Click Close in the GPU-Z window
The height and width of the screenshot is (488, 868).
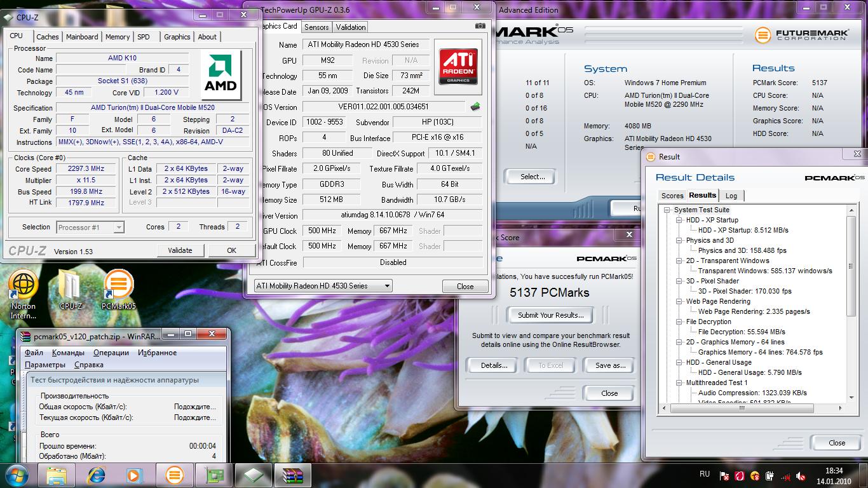(465, 287)
